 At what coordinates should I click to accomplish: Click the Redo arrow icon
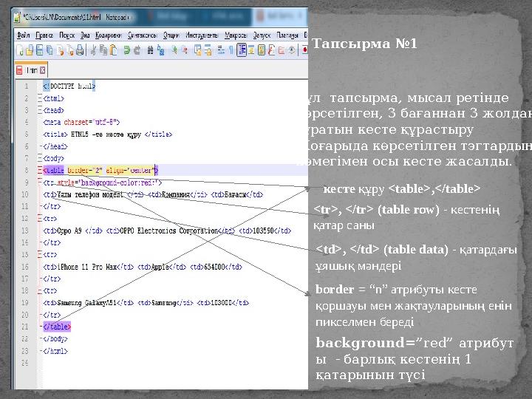click(x=137, y=50)
